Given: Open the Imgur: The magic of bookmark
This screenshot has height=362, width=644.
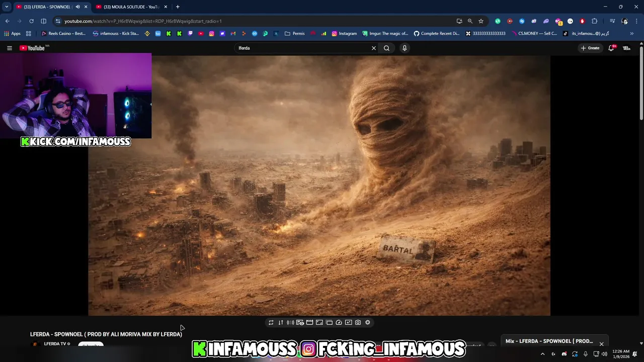Looking at the screenshot, I should (x=385, y=34).
